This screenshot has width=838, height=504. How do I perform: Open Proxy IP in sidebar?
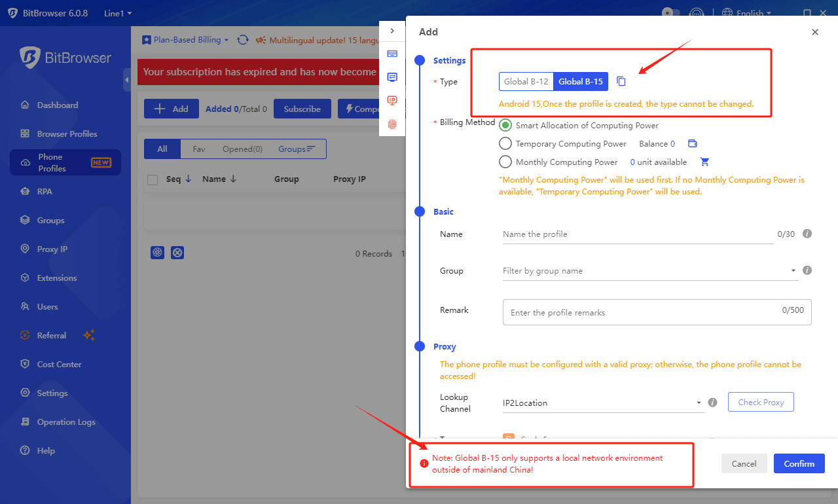[x=65, y=249]
